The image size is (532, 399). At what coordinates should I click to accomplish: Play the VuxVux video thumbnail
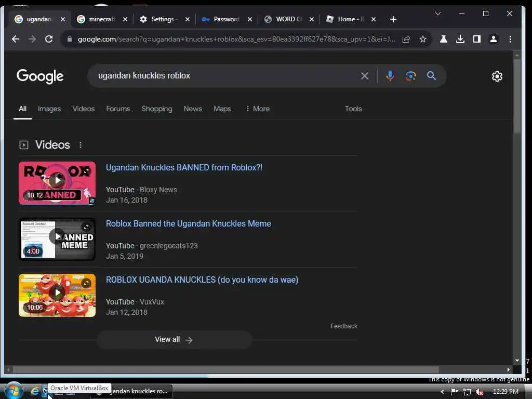pos(57,296)
